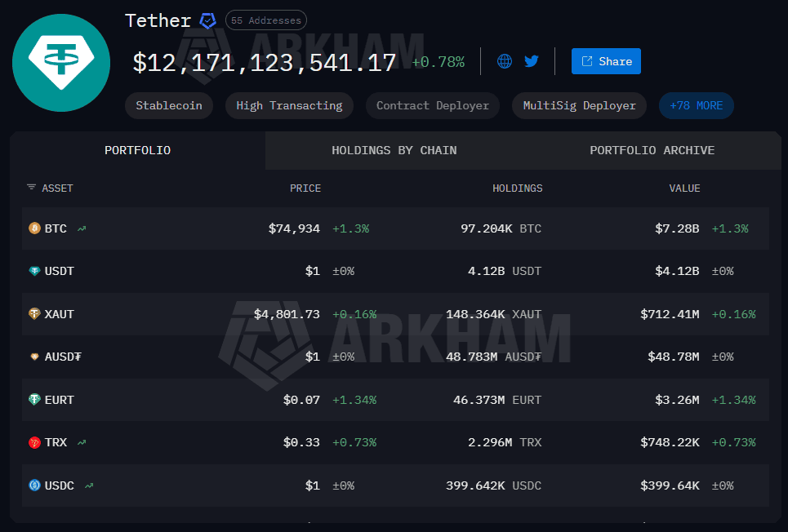Select the Stablecoin tag

[x=168, y=105]
